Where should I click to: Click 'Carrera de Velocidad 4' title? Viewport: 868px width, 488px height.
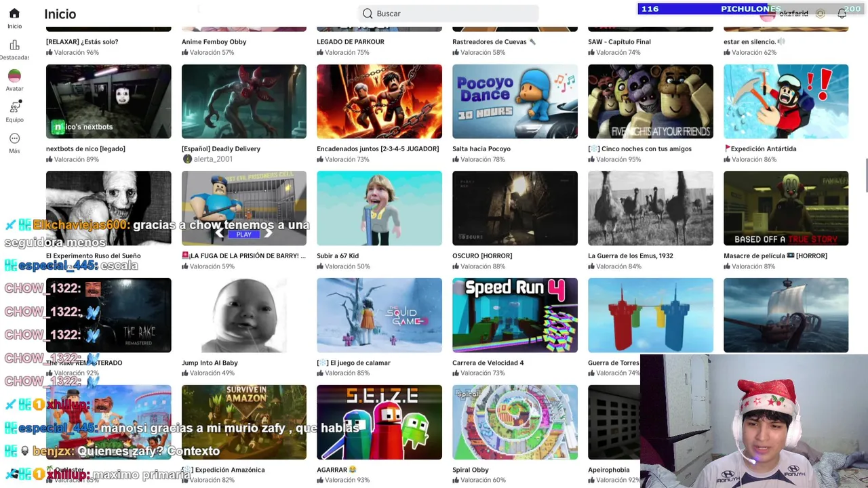488,363
